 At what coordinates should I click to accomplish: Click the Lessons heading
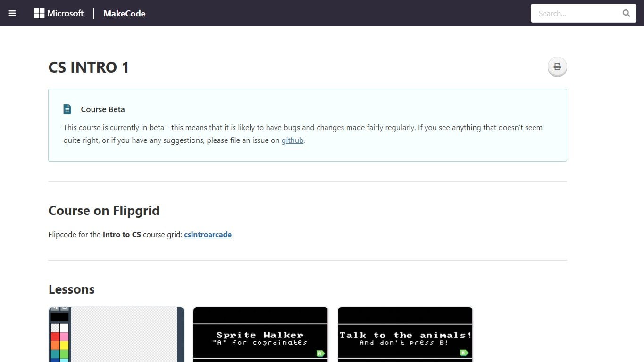tap(72, 289)
